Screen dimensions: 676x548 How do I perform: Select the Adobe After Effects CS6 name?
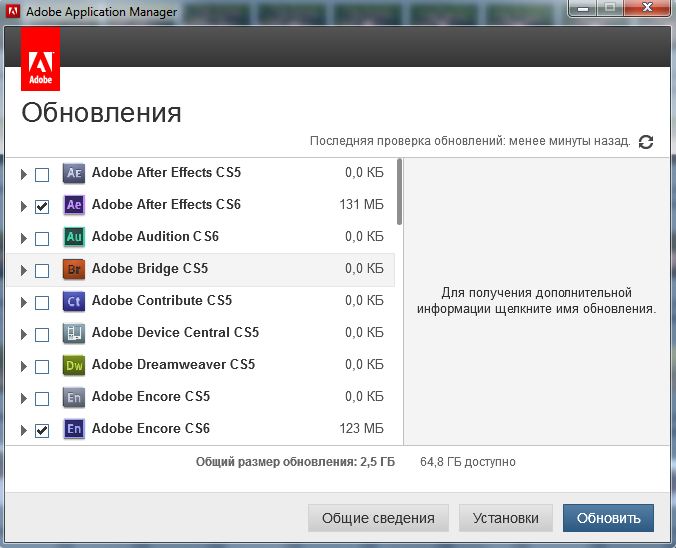166,204
